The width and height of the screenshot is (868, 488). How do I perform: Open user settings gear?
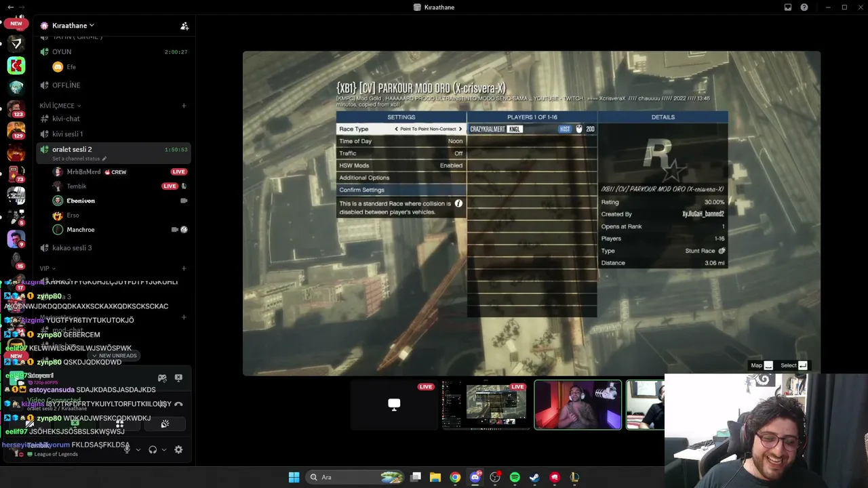pos(178,449)
